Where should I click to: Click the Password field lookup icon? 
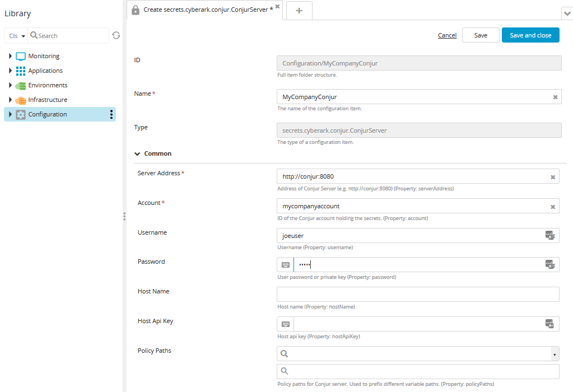click(549, 265)
